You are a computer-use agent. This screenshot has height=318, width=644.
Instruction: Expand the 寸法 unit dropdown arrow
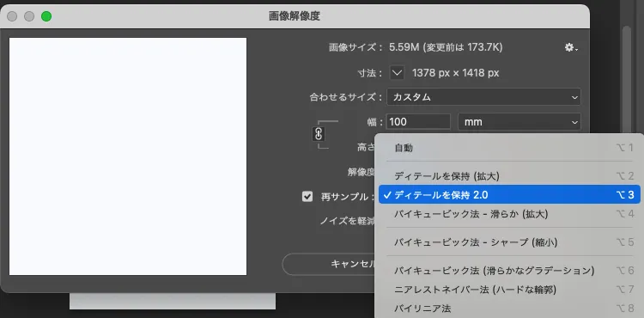click(x=397, y=73)
